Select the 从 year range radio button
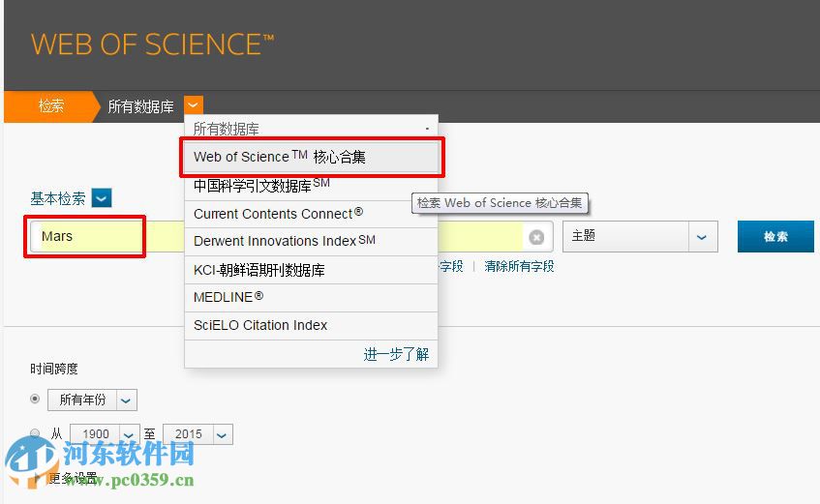 pos(35,432)
